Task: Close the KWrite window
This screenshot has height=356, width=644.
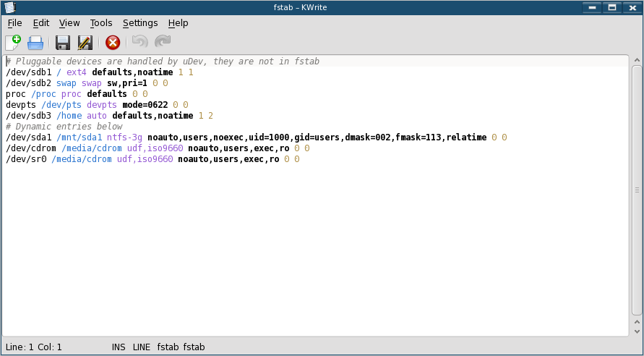Action: 632,7
